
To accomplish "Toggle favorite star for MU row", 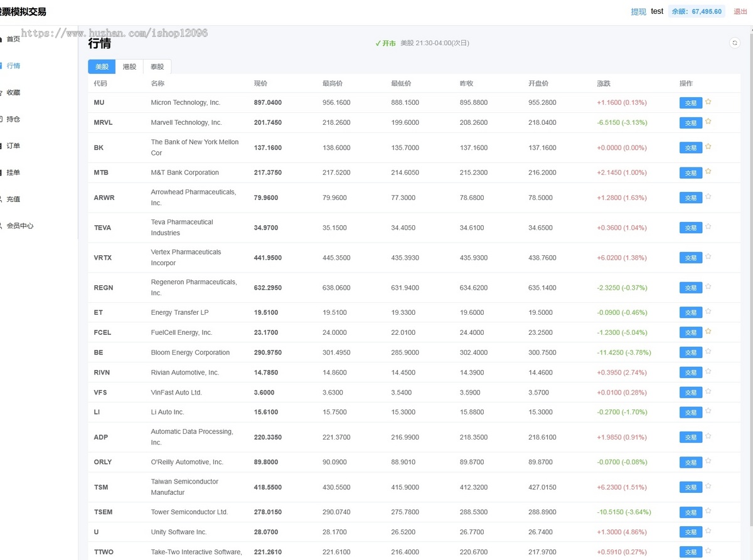I will (x=708, y=102).
